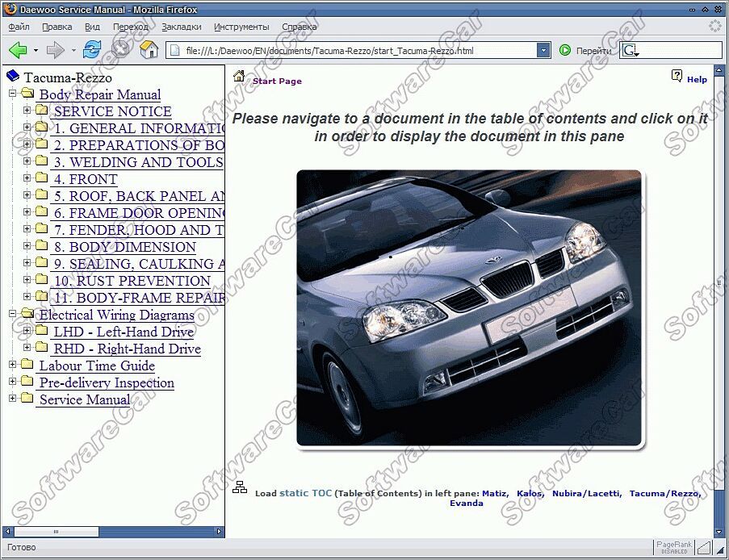
Task: Open the Nubira/Lacetti static TOC link
Action: click(x=586, y=493)
